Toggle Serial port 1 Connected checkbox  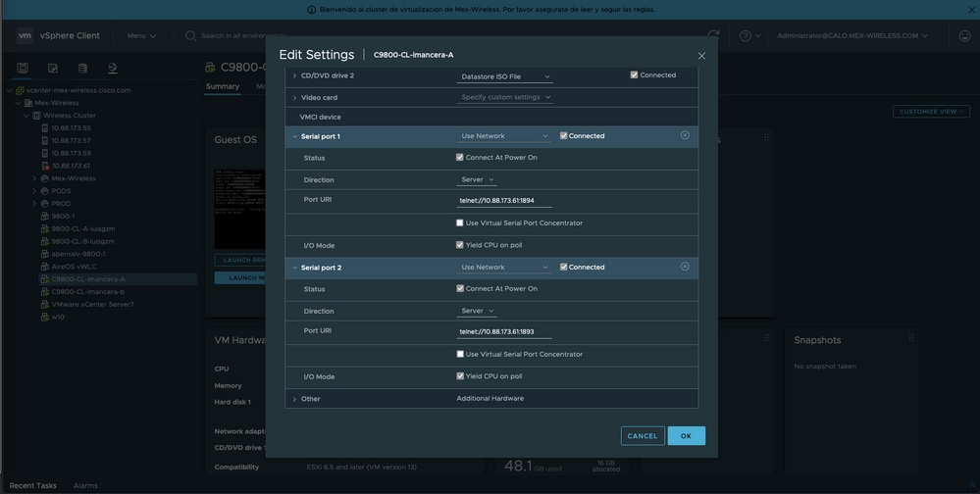point(563,135)
